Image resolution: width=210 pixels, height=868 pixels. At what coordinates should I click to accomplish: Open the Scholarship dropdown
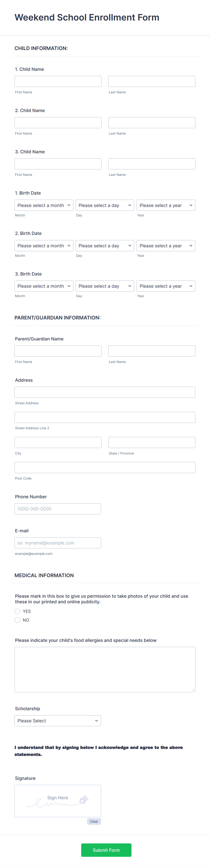point(57,720)
